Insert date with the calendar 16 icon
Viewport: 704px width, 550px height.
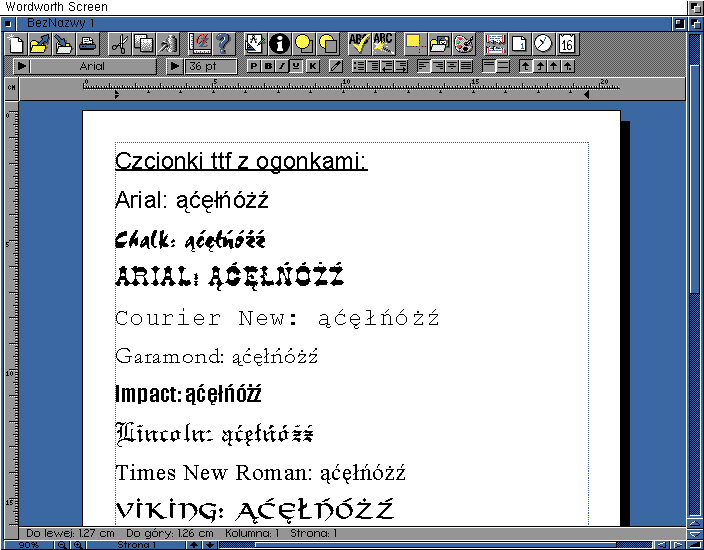point(567,44)
